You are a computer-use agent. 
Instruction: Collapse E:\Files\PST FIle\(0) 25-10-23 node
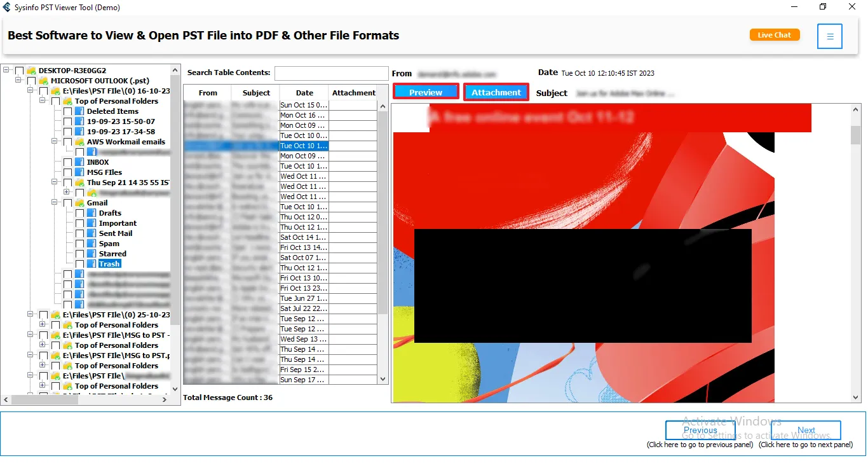tap(31, 315)
